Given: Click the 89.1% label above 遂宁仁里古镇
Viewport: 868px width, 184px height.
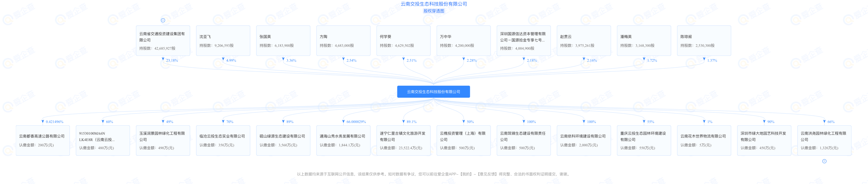Looking at the screenshot, I should tap(411, 122).
